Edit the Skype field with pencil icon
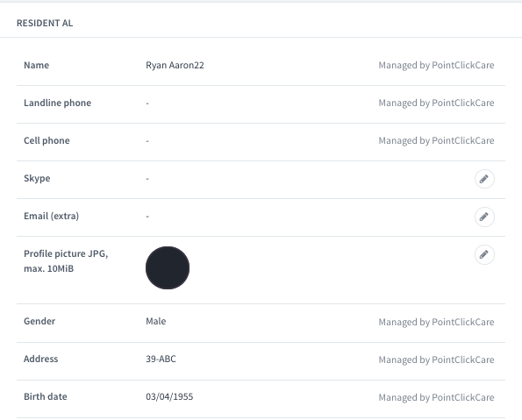This screenshot has width=522, height=420. click(484, 179)
